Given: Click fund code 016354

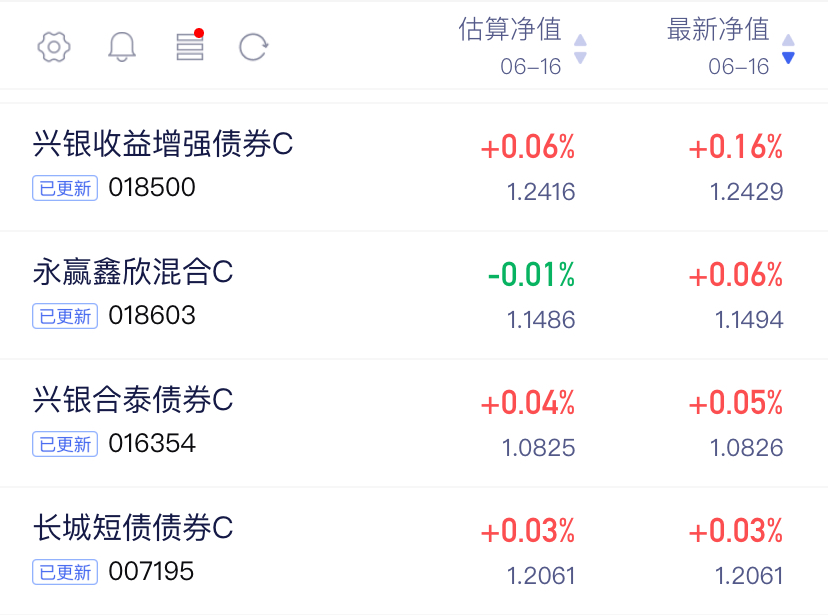Looking at the screenshot, I should pyautogui.click(x=152, y=443).
